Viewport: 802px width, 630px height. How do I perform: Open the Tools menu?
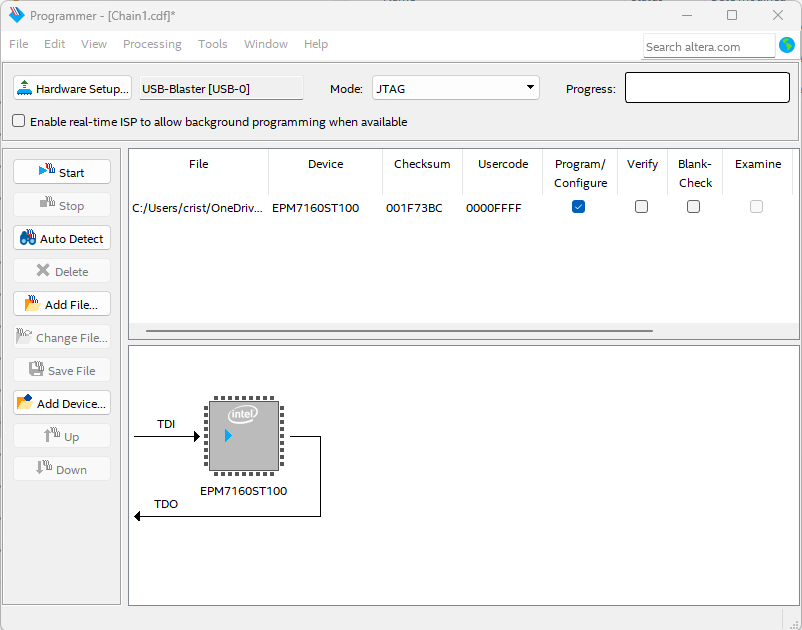click(212, 44)
